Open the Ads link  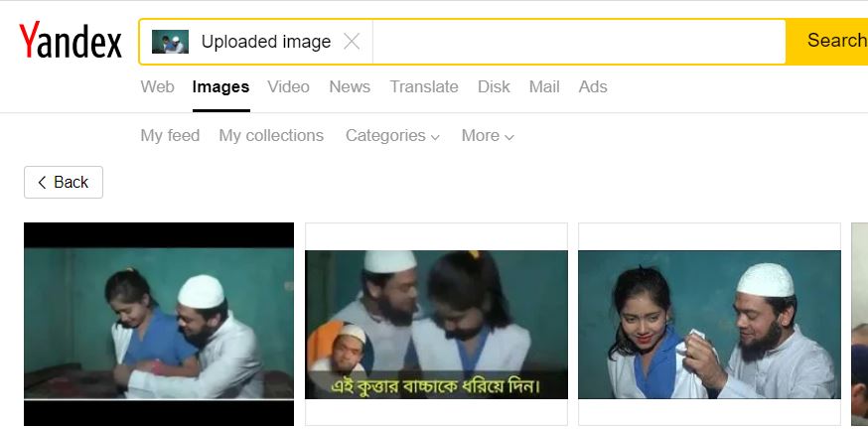pyautogui.click(x=593, y=87)
